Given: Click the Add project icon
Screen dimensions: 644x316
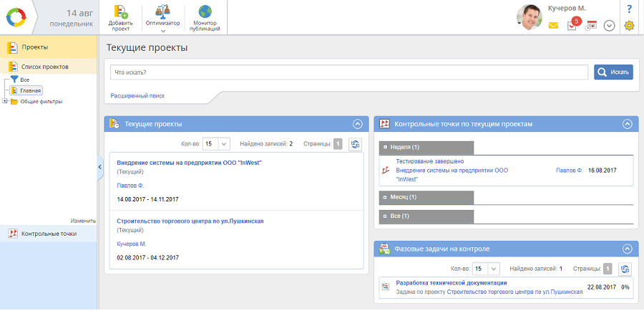Looking at the screenshot, I should 120,12.
